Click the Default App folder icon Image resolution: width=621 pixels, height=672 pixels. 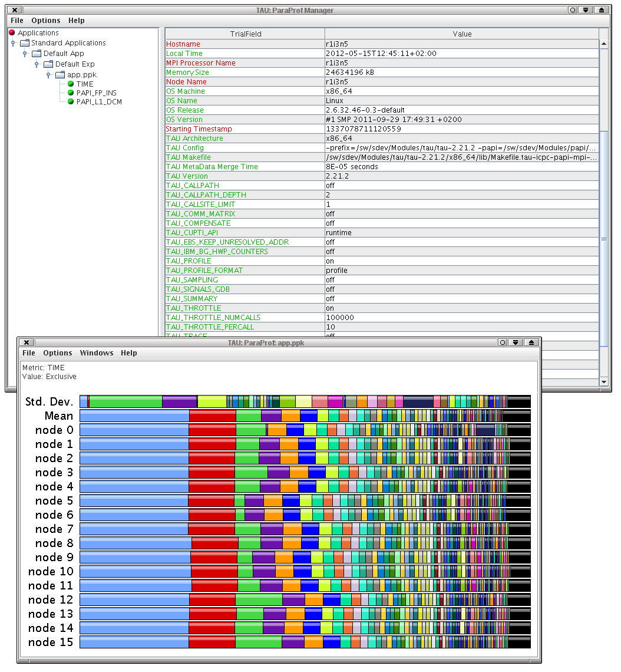tap(37, 54)
